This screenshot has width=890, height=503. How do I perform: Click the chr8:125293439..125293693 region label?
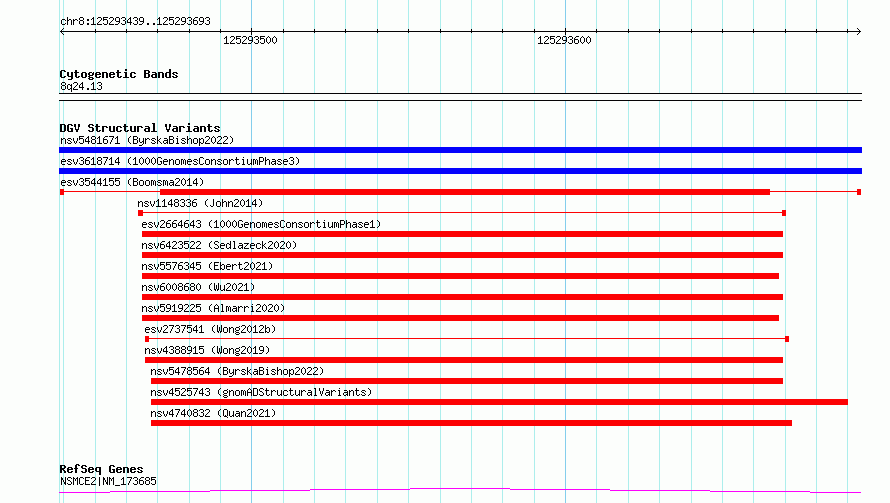pos(135,21)
